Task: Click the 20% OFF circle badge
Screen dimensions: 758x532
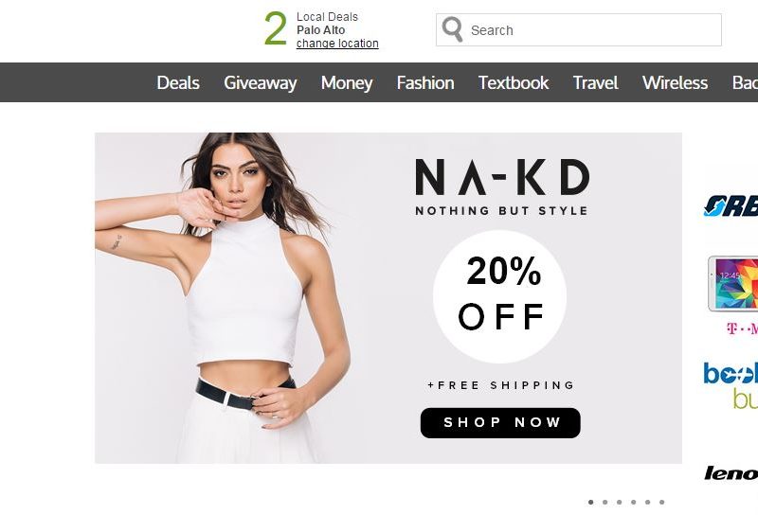Action: [500, 296]
